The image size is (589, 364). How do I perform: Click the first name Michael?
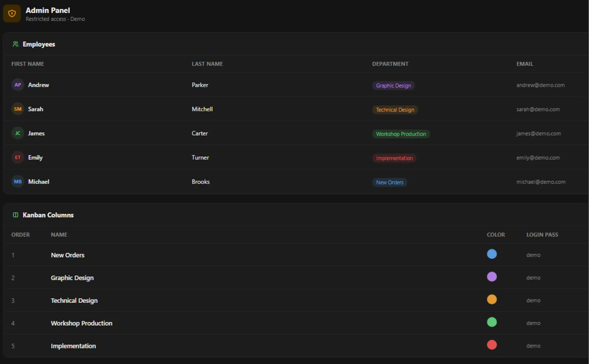coord(39,182)
